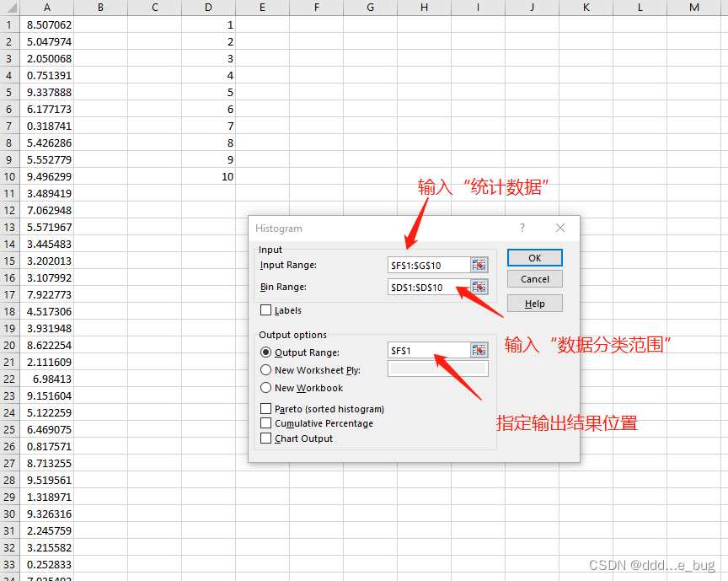728x581 pixels.
Task: Click the OK button
Action: (x=534, y=257)
